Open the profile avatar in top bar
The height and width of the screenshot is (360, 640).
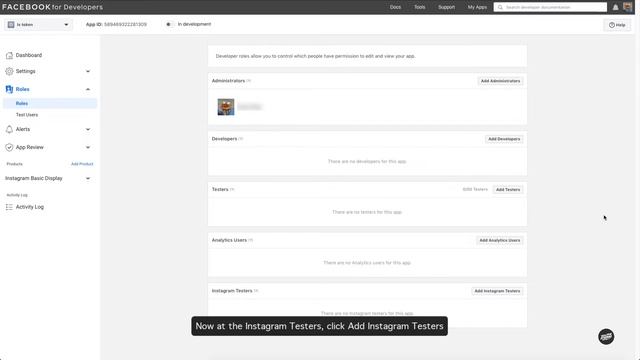coord(627,7)
